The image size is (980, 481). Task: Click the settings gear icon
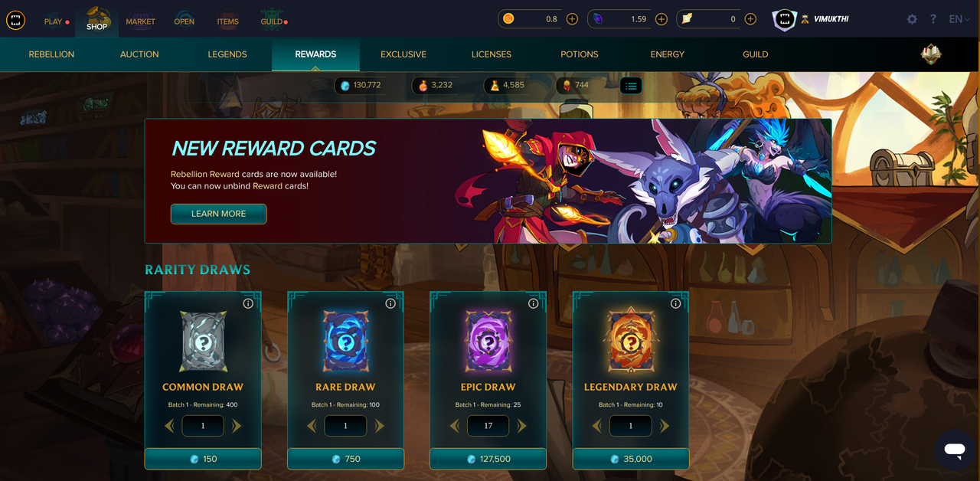pyautogui.click(x=912, y=19)
